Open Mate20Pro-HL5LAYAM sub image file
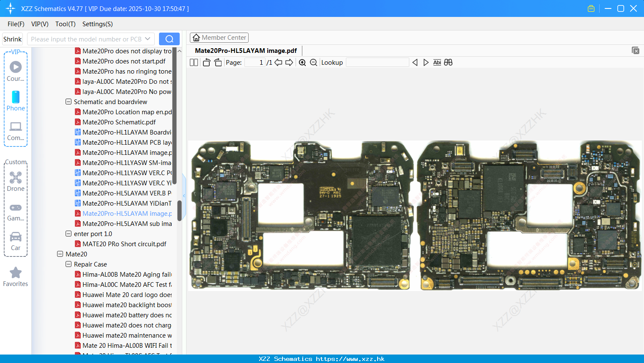The height and width of the screenshot is (363, 644). pyautogui.click(x=123, y=223)
